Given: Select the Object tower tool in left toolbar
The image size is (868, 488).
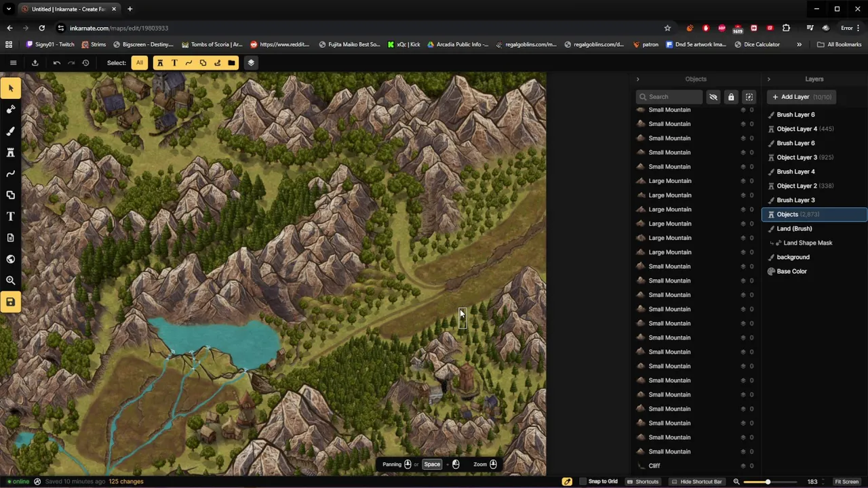Looking at the screenshot, I should tap(10, 152).
